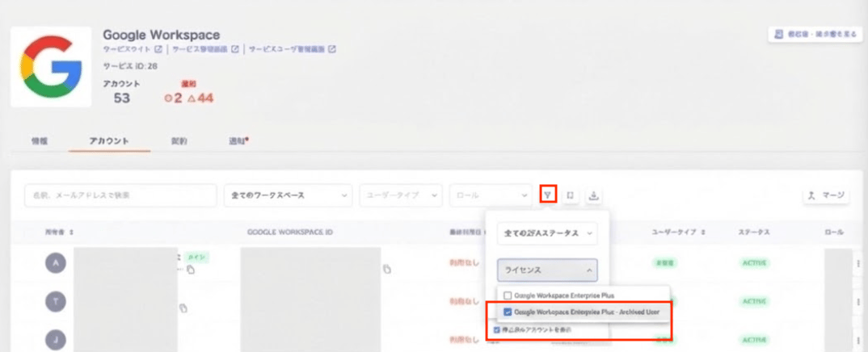Open the サービス管理画面 link

tap(200, 49)
